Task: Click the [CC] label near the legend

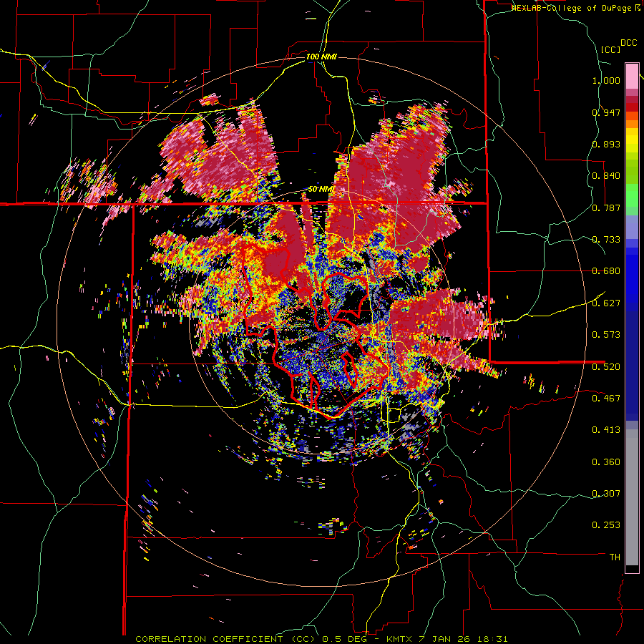Action: click(x=610, y=49)
